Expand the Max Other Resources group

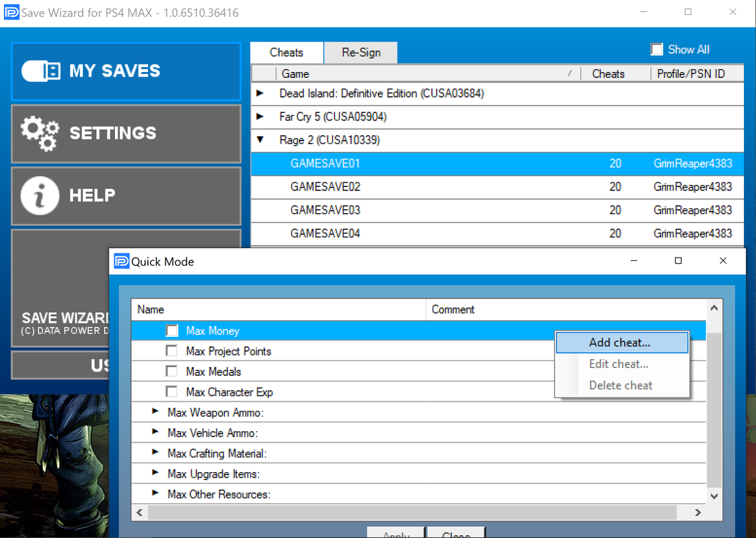click(x=155, y=493)
